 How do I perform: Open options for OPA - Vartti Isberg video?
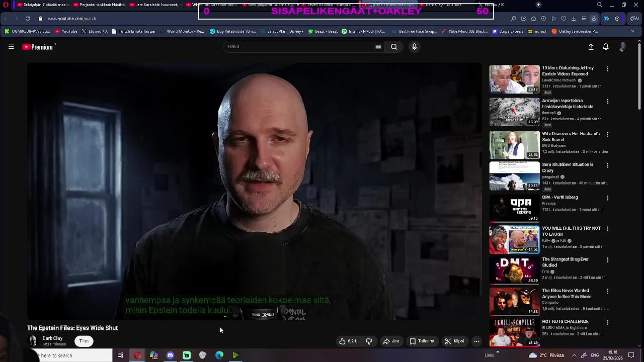(x=608, y=198)
